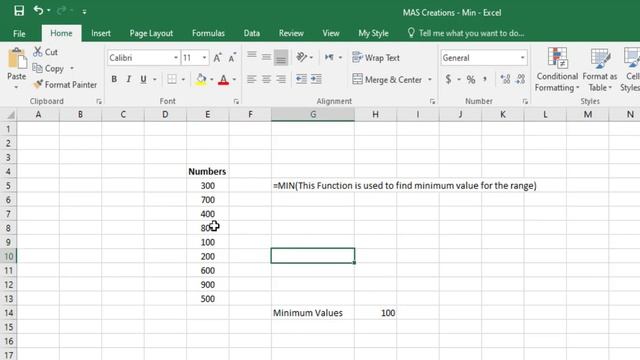Click the Tell me what you want to do box
This screenshot has width=640, height=360.
coord(466,33)
